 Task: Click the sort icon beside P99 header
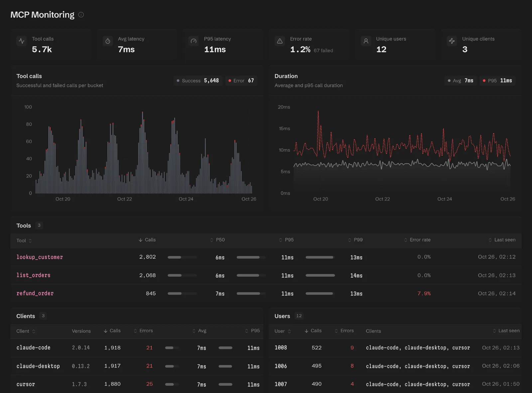[x=350, y=240]
